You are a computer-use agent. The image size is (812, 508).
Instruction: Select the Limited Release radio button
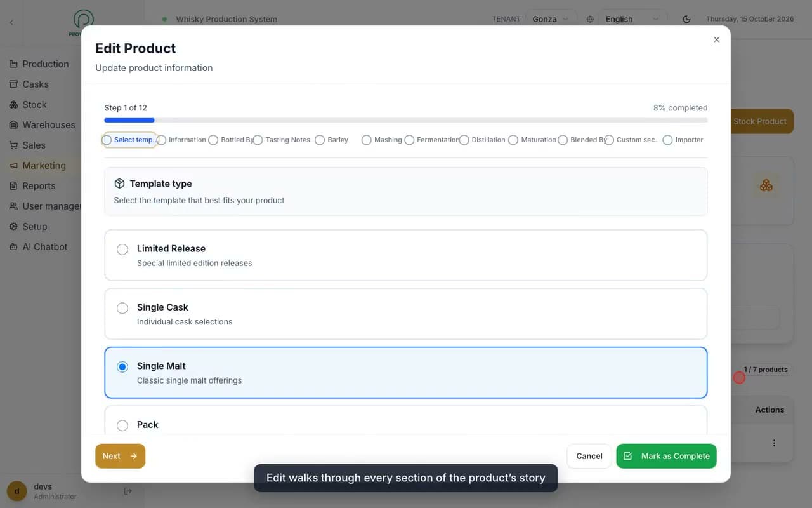[122, 250]
